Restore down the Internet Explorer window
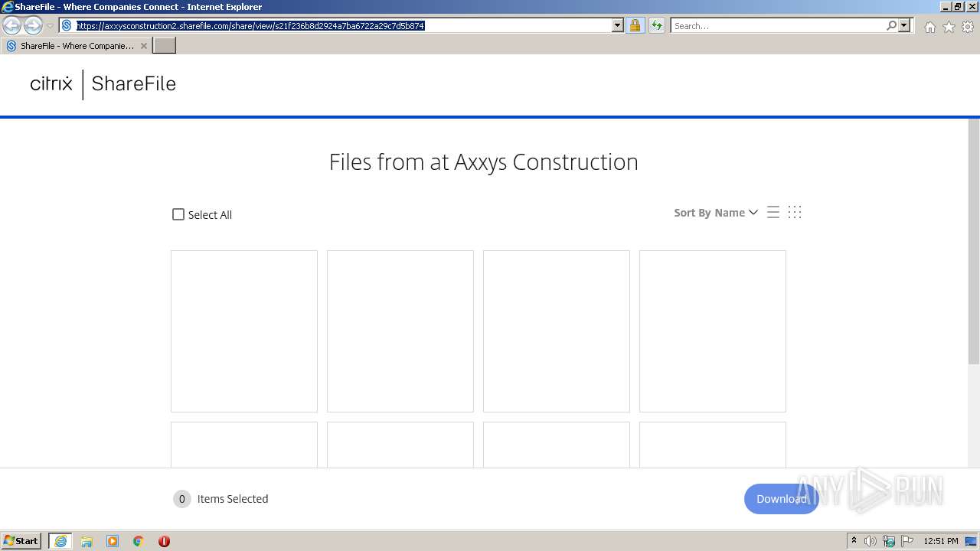 (x=957, y=7)
